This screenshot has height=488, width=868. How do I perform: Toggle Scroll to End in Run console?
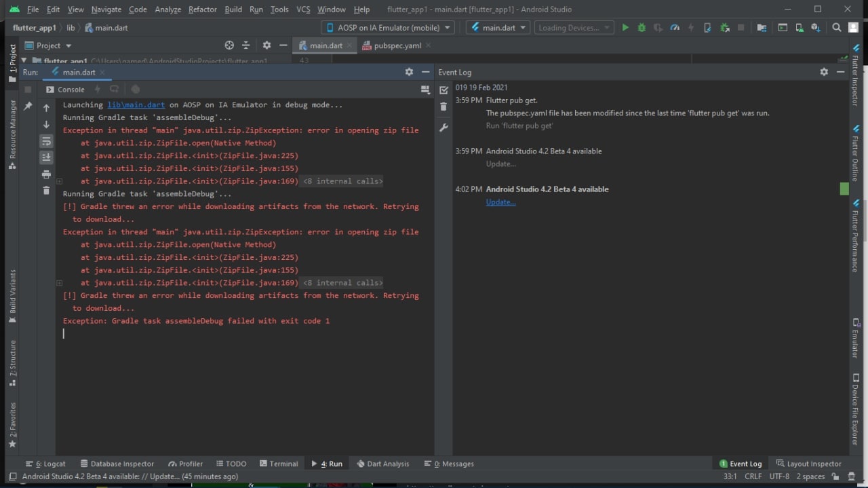[46, 157]
